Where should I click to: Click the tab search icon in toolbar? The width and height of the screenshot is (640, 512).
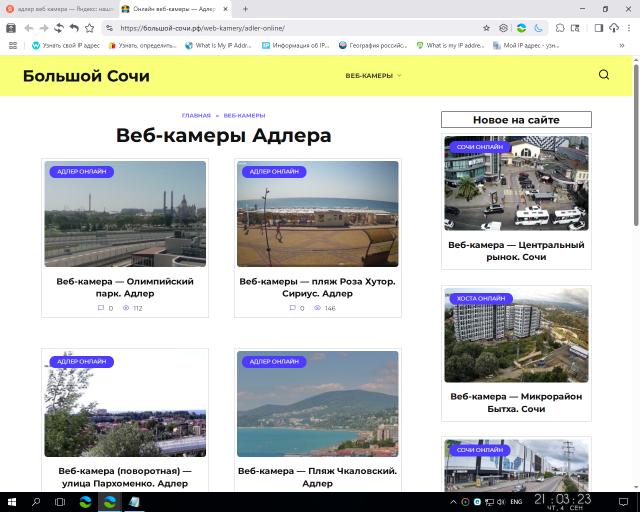pos(575,28)
